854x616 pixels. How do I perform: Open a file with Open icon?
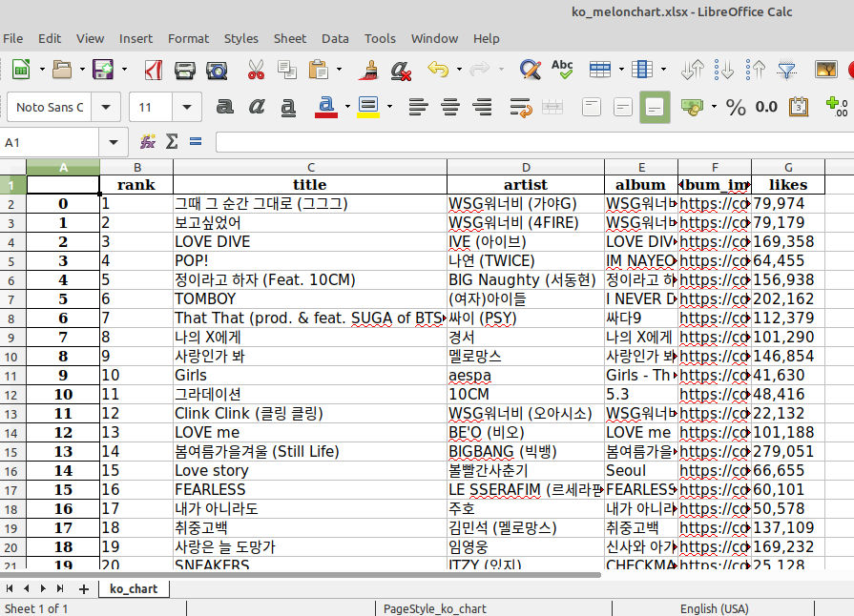pyautogui.click(x=61, y=70)
